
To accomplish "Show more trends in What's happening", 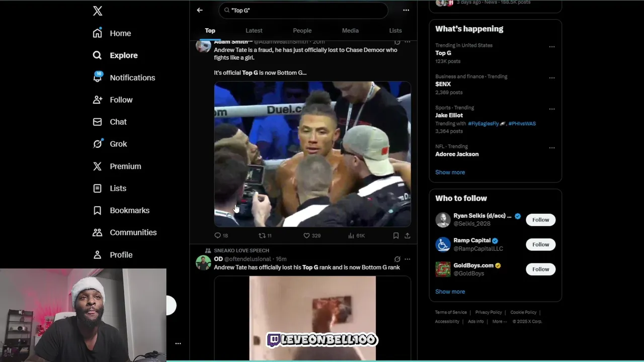I will (x=450, y=172).
